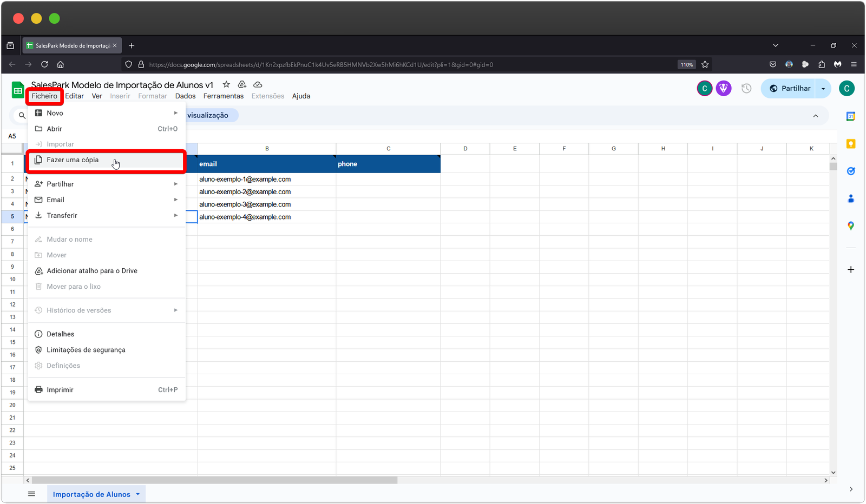
Task: Select Fazer uma cópia menu item
Action: pos(73,160)
